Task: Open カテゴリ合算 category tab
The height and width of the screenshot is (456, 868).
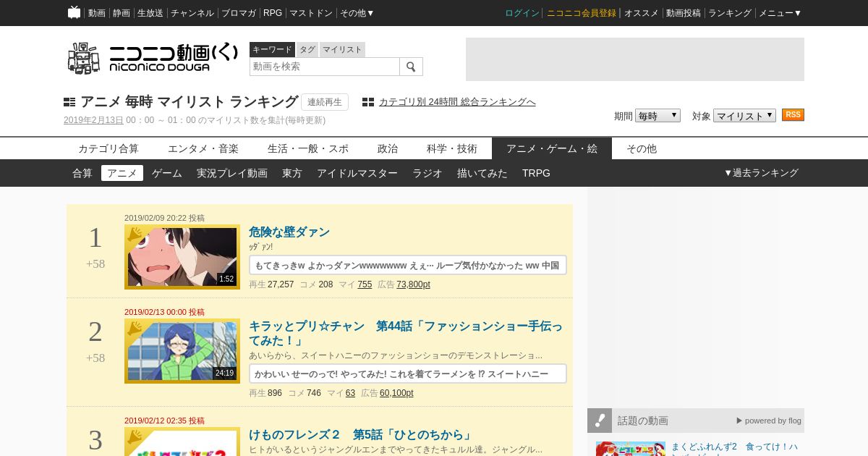Action: point(109,148)
